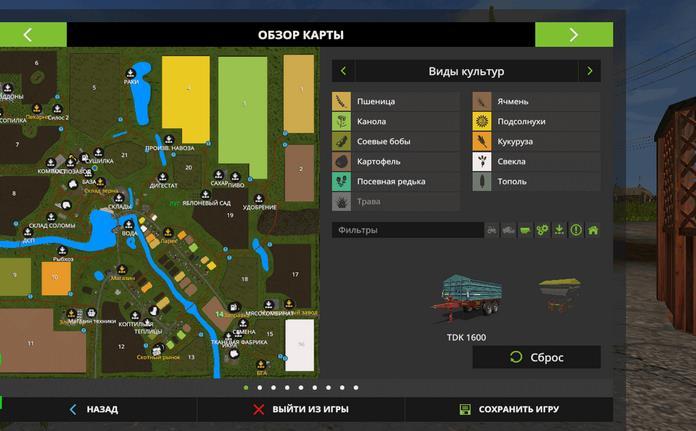The width and height of the screenshot is (696, 431).
Task: Toggle the gears production filter icon
Action: click(x=542, y=230)
